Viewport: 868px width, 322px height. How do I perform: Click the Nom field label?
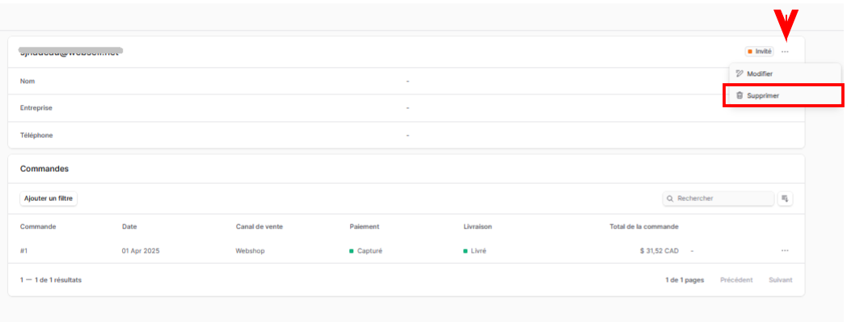[27, 82]
